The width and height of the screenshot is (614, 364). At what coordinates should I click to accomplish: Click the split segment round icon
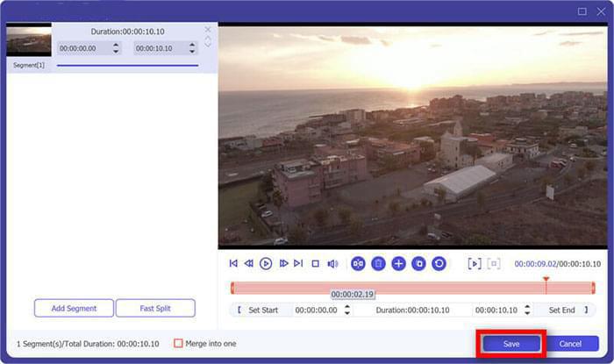(x=358, y=264)
